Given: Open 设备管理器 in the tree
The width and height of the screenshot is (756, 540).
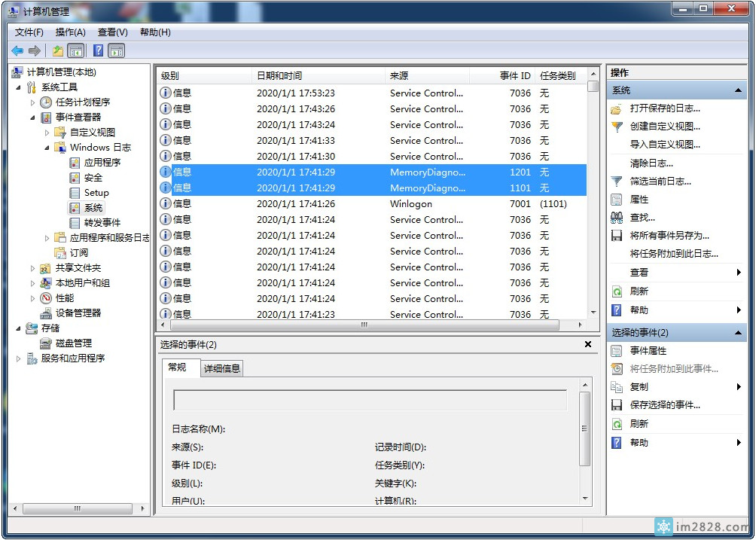Looking at the screenshot, I should [x=78, y=313].
